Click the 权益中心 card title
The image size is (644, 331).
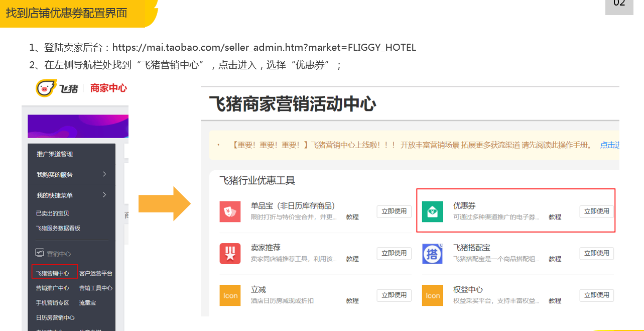pos(468,289)
